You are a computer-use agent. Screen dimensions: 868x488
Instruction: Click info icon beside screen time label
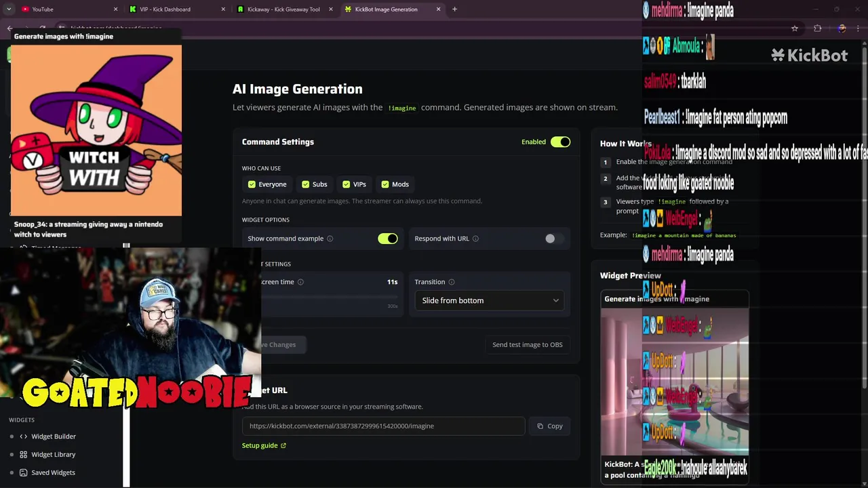point(300,282)
